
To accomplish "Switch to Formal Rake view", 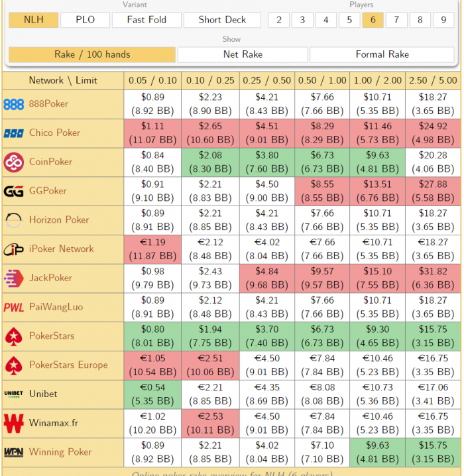I will [x=382, y=54].
